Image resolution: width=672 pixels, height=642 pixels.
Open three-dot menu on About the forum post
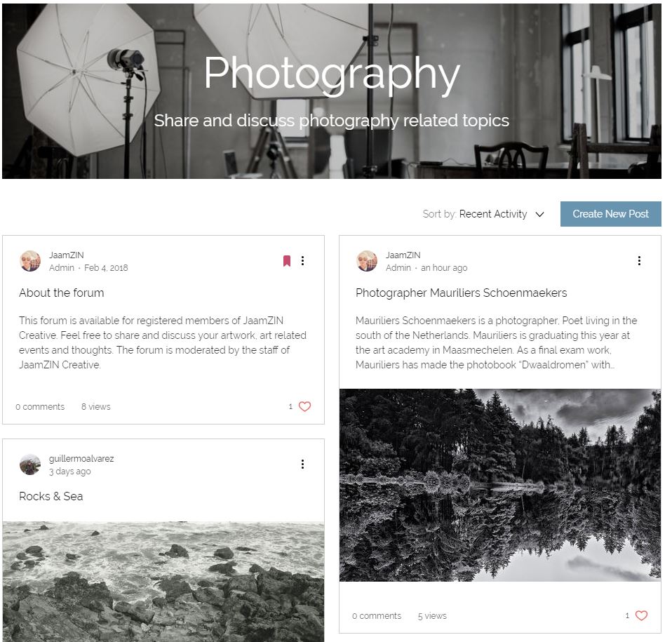(x=302, y=260)
